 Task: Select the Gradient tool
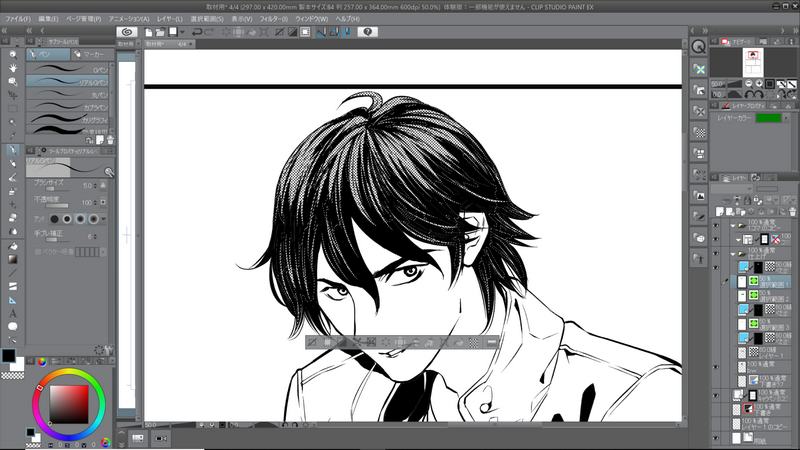coord(13,259)
